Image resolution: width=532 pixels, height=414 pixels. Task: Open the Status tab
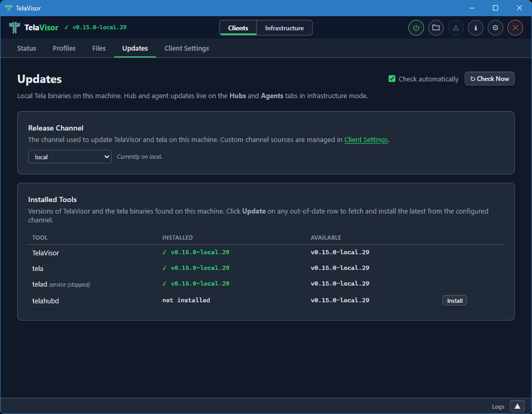click(27, 48)
